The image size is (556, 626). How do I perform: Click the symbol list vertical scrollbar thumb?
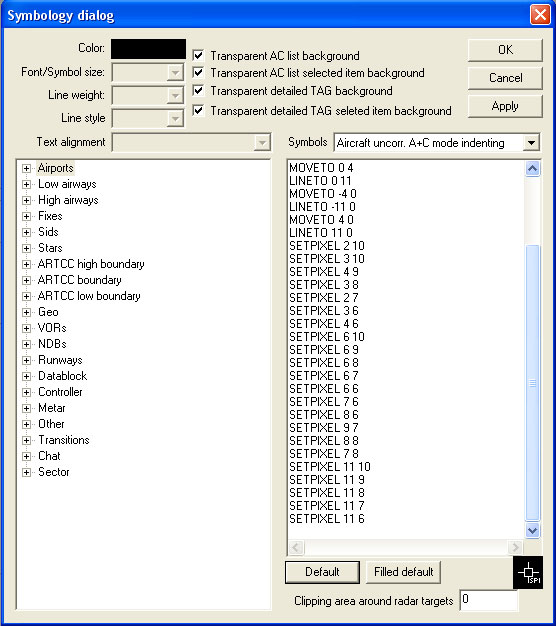532,382
